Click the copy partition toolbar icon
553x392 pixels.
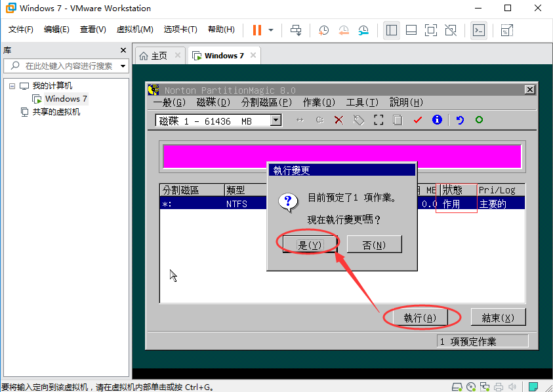tap(398, 120)
